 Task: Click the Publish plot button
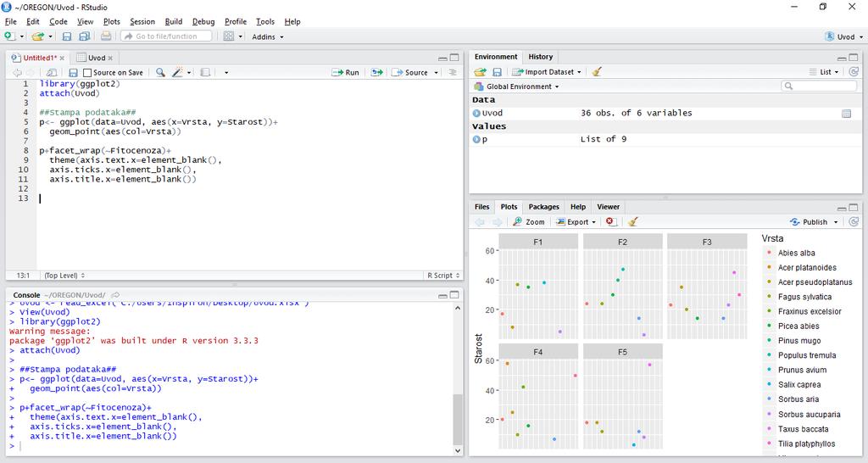pos(809,222)
